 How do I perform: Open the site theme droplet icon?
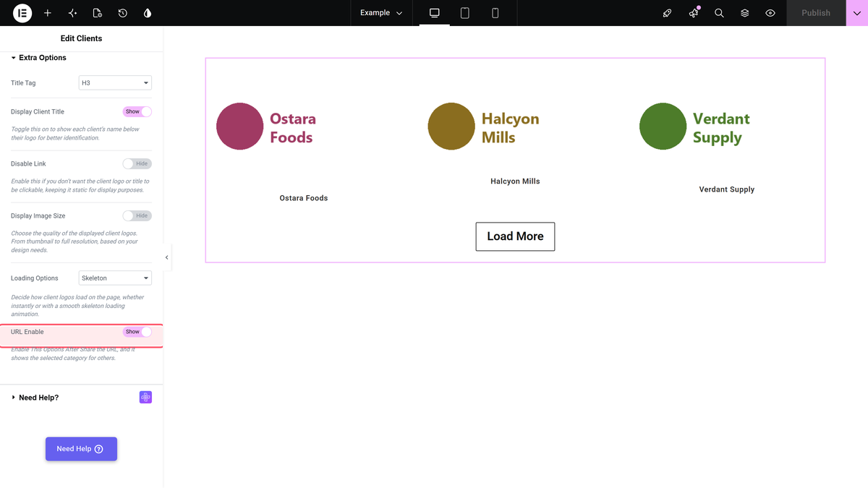pyautogui.click(x=148, y=13)
